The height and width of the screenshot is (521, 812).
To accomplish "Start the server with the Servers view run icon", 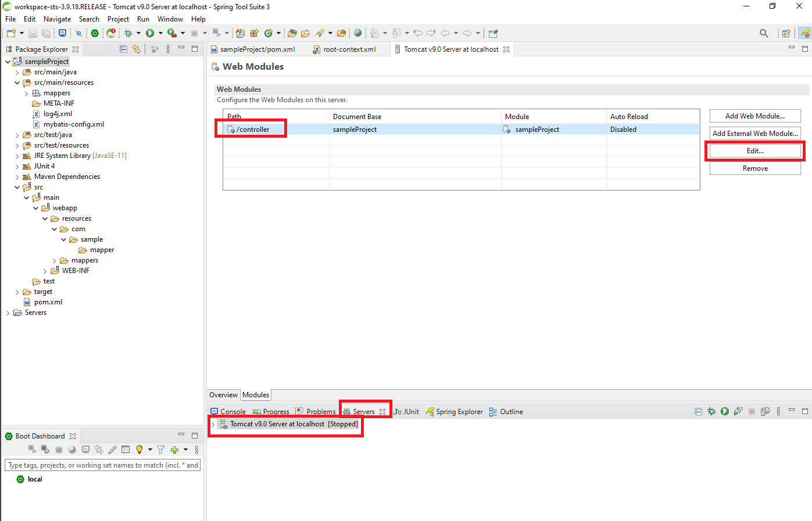I will [x=725, y=411].
